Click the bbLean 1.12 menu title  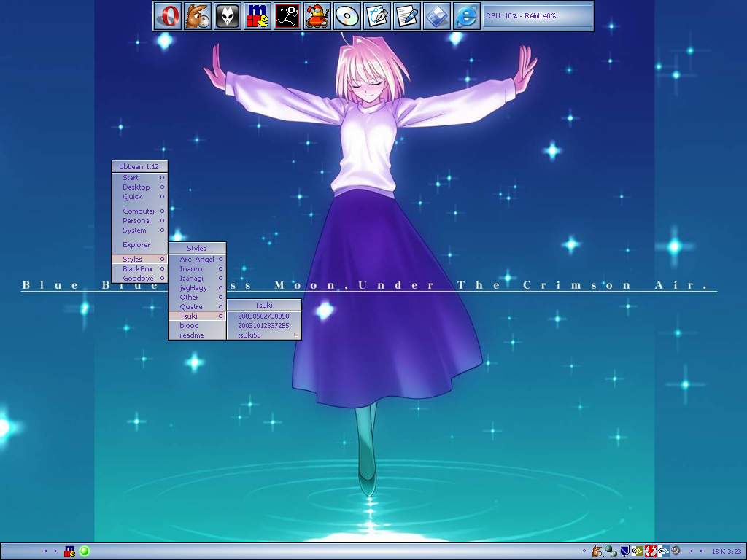(x=139, y=167)
